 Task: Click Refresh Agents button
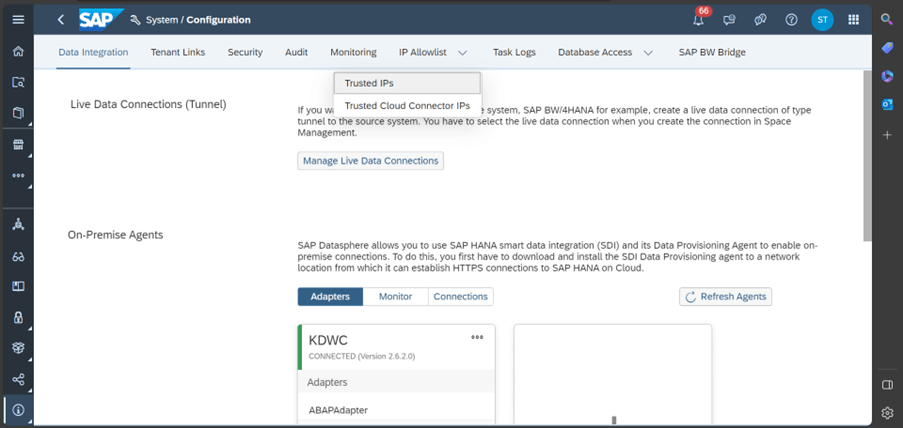click(x=726, y=297)
